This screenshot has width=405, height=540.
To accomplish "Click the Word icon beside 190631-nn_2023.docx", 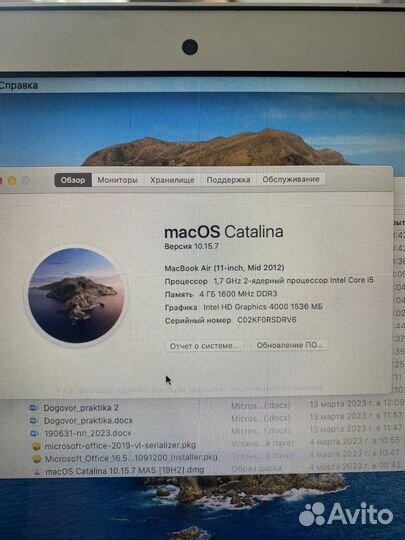I will coord(35,433).
